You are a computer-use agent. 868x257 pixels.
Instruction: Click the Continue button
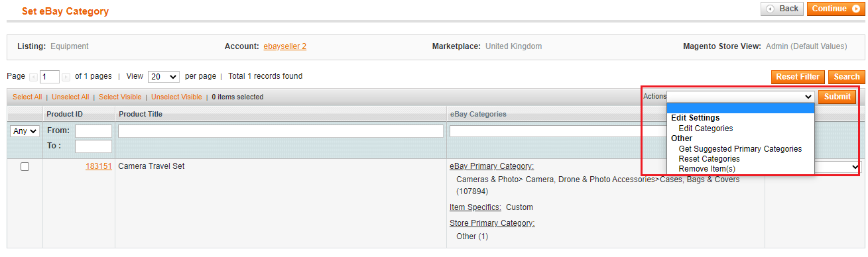836,9
